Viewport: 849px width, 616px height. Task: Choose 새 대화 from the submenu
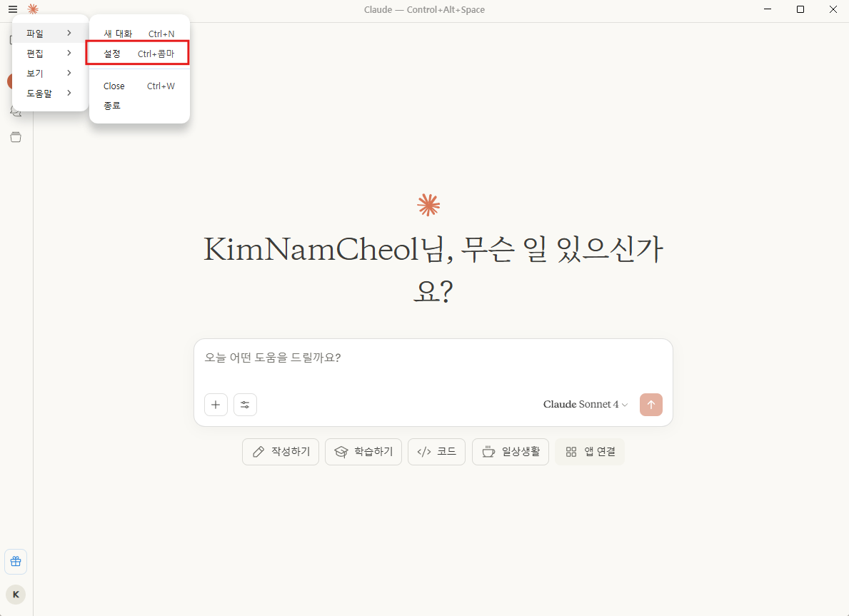click(139, 34)
